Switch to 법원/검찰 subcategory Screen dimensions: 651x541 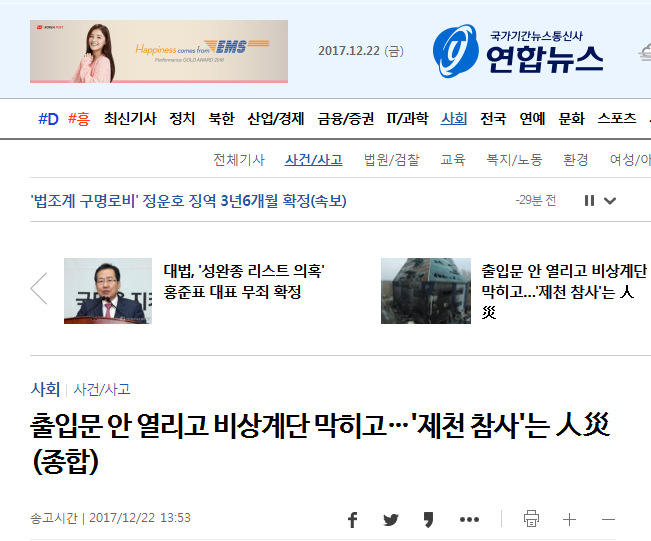[x=392, y=159]
